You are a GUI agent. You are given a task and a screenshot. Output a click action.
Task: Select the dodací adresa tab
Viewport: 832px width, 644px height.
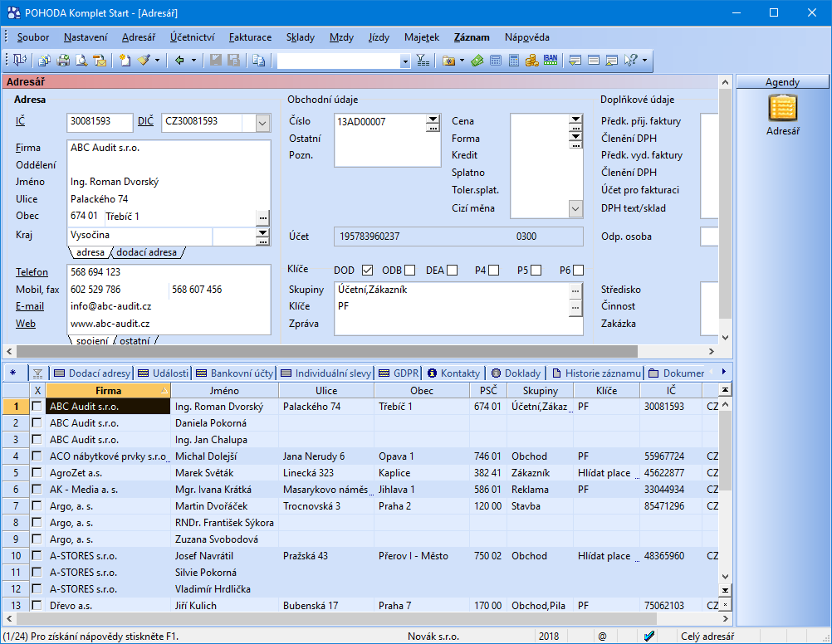(x=146, y=252)
